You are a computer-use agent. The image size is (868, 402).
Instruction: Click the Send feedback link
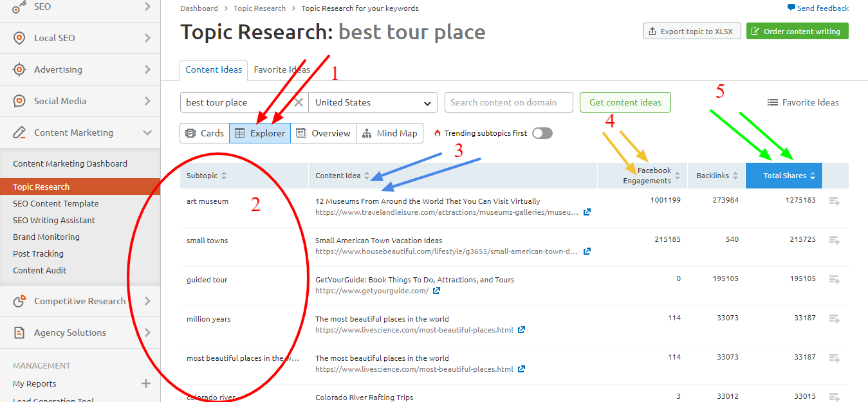point(818,8)
